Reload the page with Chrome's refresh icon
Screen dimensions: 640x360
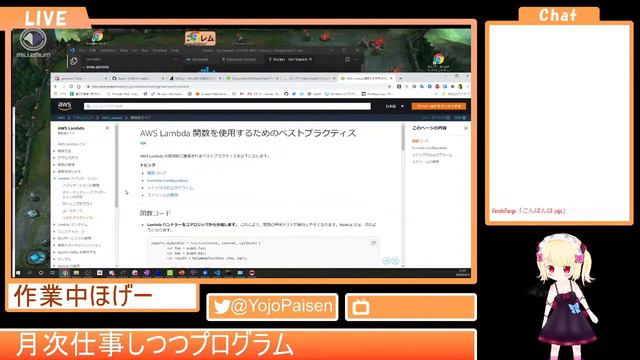(71, 87)
